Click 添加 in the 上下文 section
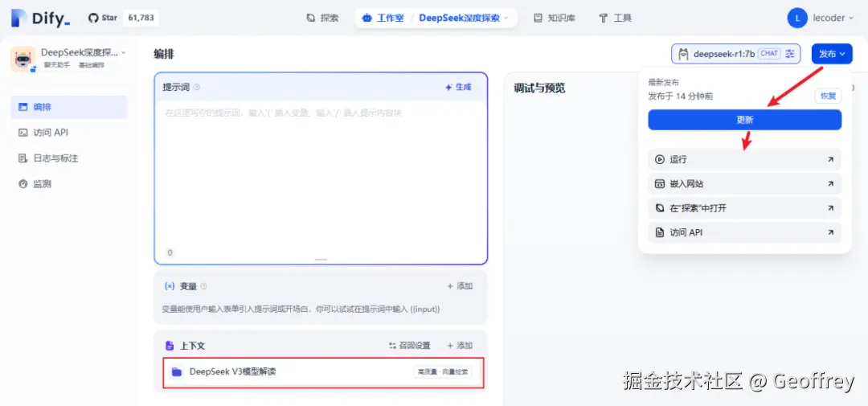The height and width of the screenshot is (406, 868). coord(460,345)
